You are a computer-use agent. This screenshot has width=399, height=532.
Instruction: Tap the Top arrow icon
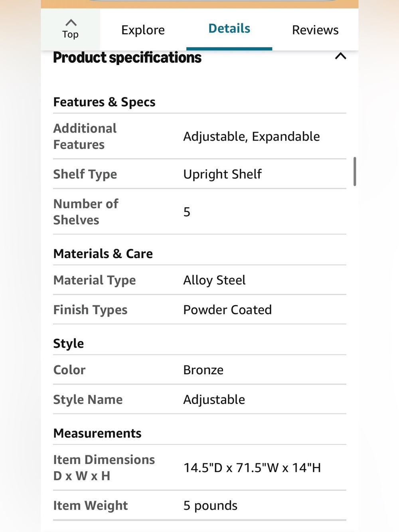tap(71, 23)
